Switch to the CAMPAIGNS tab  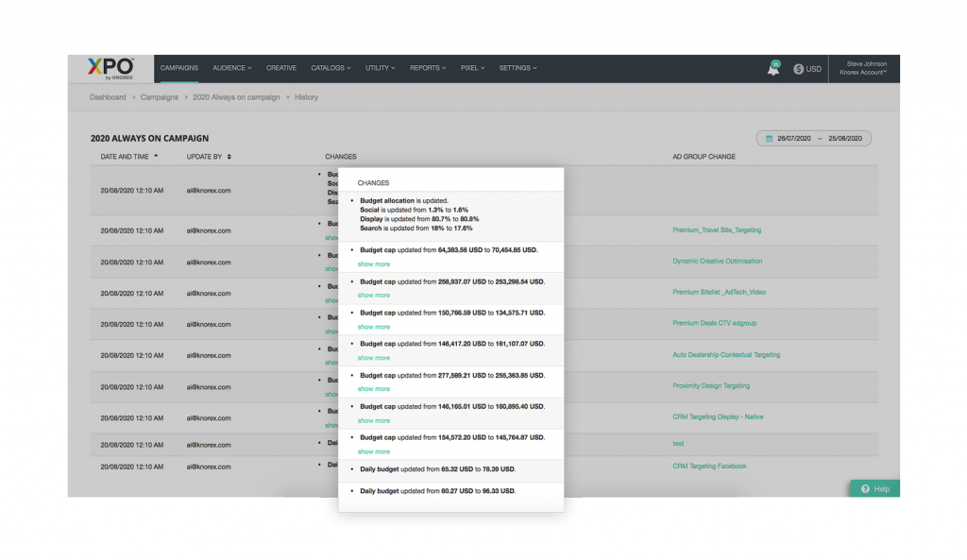[178, 67]
